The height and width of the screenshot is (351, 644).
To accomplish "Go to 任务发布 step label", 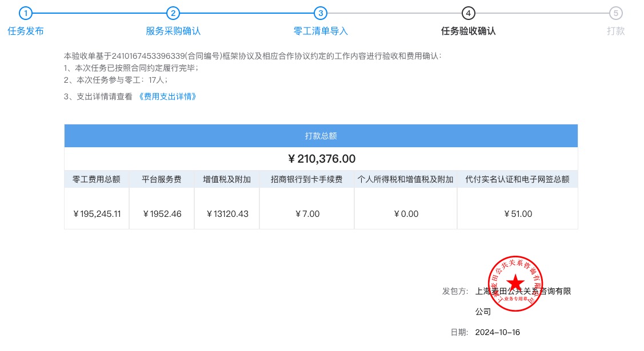I will (x=26, y=31).
